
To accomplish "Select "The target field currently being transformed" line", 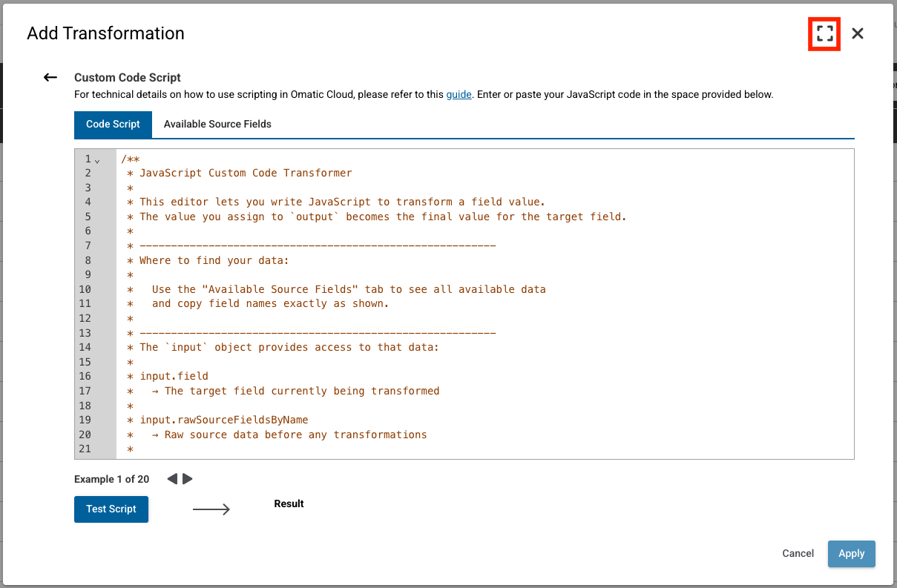I will pos(302,391).
